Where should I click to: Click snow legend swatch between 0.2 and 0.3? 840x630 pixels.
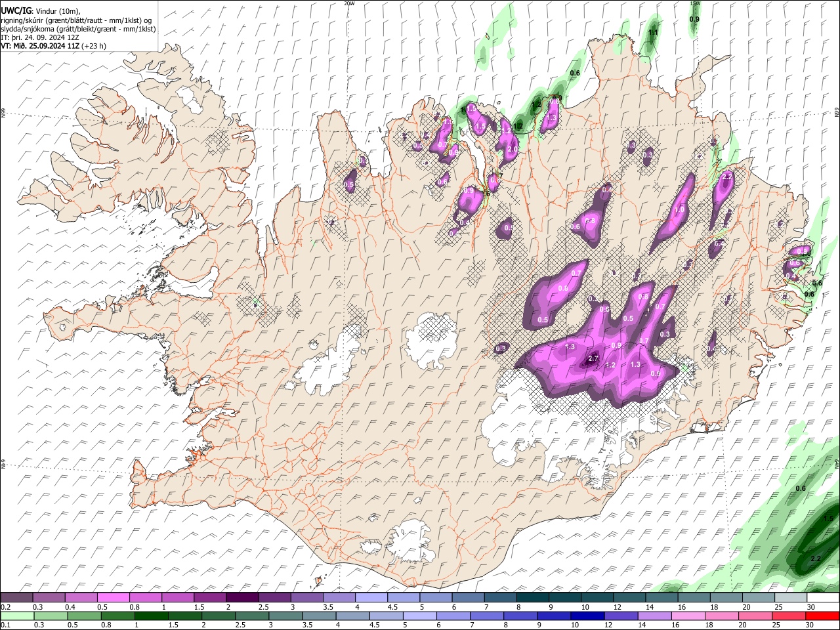point(17,597)
